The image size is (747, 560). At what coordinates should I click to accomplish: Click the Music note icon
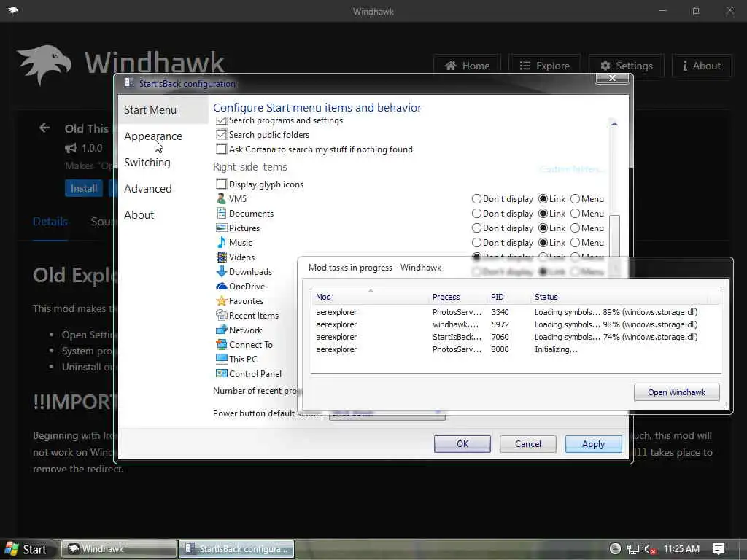[x=221, y=242]
